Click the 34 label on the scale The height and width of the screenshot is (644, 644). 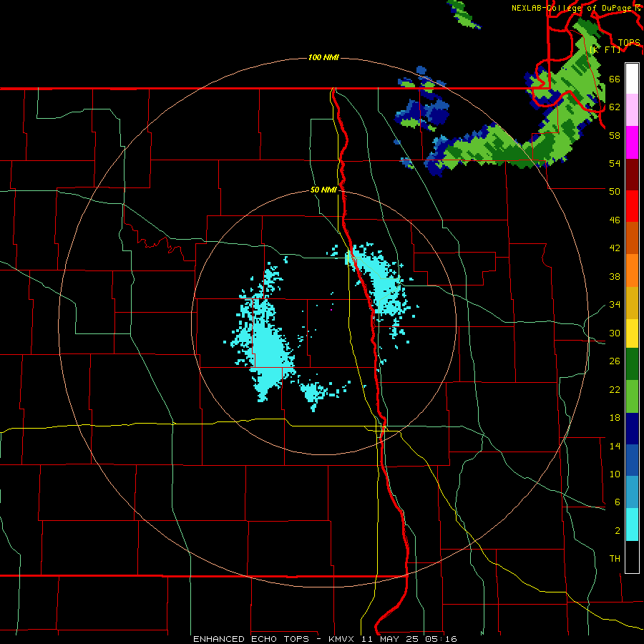pos(615,305)
